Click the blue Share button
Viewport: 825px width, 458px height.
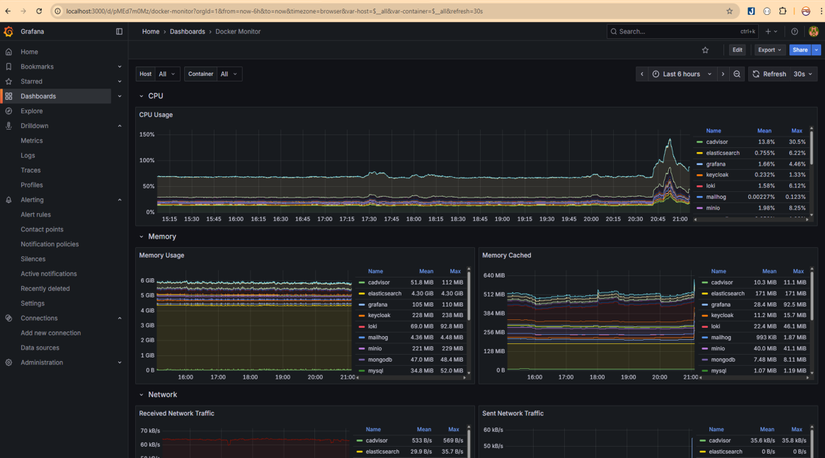coord(799,50)
